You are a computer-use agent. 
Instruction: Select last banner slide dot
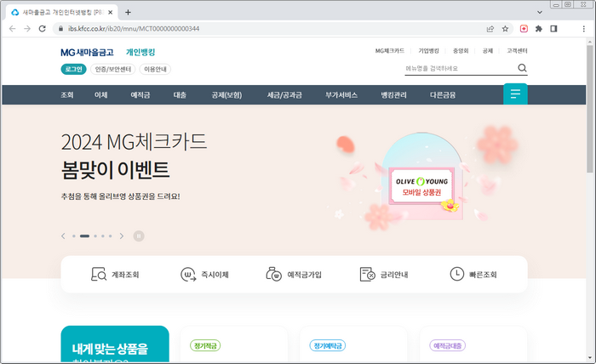[x=110, y=236]
